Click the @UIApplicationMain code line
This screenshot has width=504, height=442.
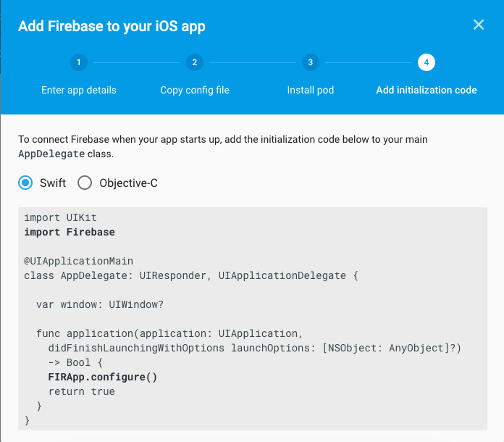point(78,261)
